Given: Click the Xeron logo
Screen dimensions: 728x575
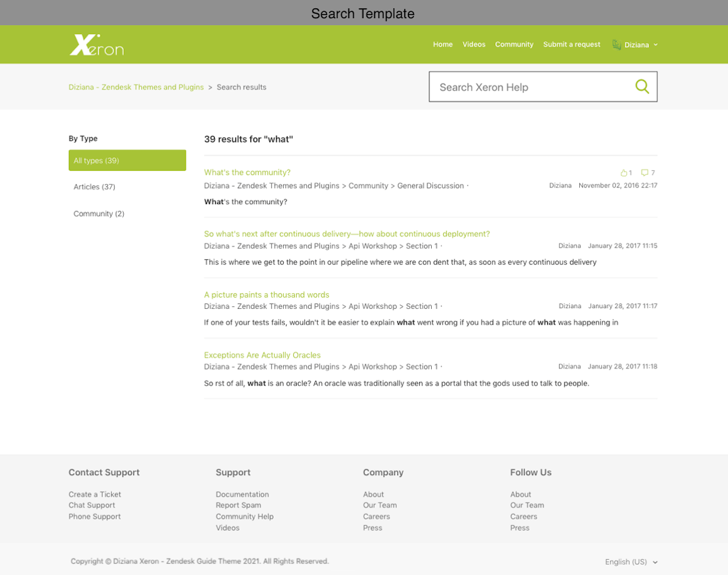Looking at the screenshot, I should [97, 45].
